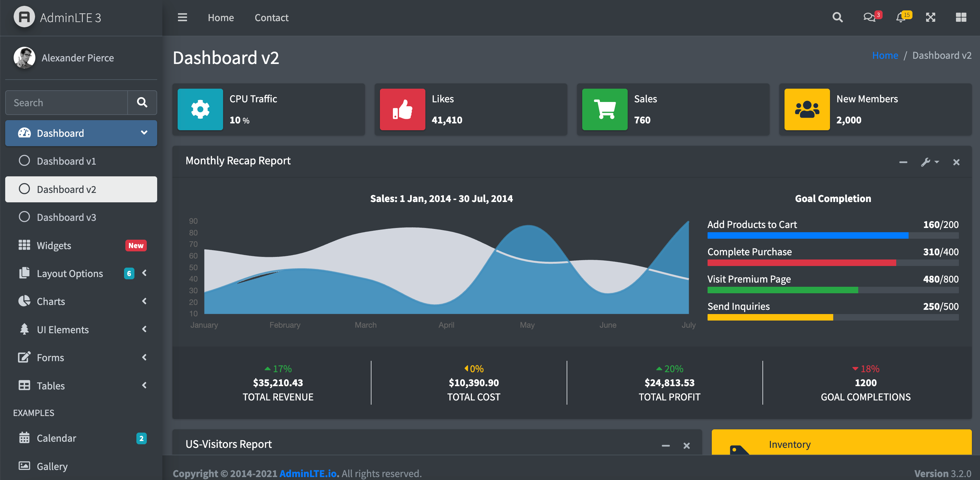This screenshot has height=480, width=980.
Task: Close US-Visitors Report card
Action: click(686, 445)
